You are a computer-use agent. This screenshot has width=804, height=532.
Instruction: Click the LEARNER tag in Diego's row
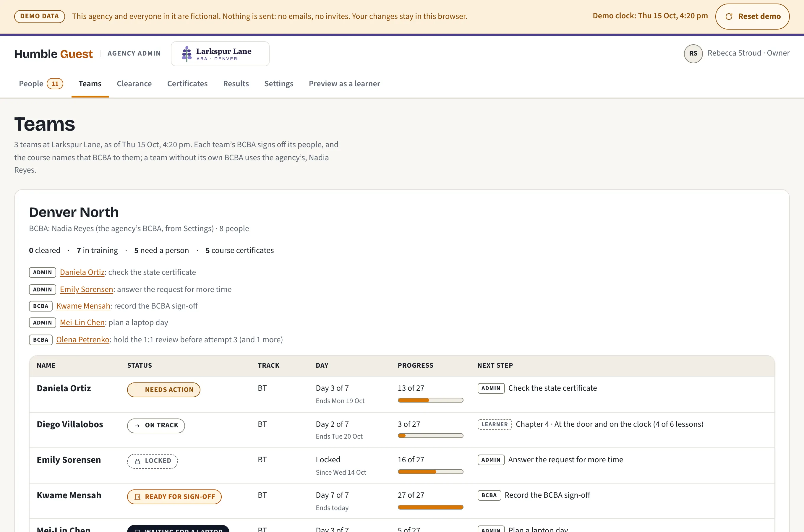(494, 424)
